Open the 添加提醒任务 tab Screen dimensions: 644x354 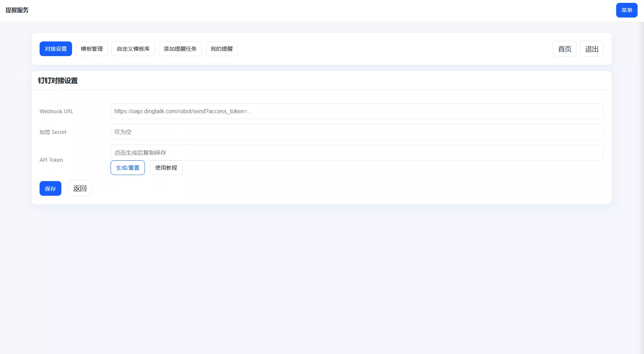click(x=180, y=49)
